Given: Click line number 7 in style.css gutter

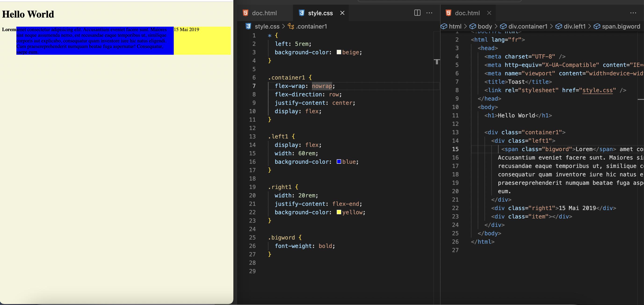Looking at the screenshot, I should click(254, 86).
